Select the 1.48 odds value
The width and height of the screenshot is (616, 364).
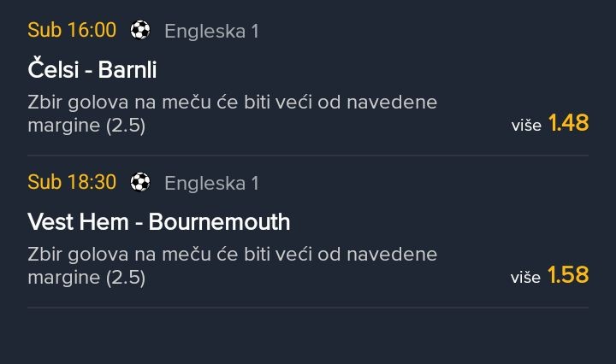(x=569, y=124)
